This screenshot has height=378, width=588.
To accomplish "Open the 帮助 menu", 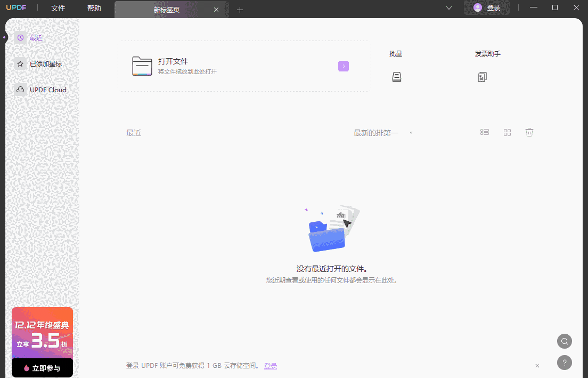I will coord(94,9).
